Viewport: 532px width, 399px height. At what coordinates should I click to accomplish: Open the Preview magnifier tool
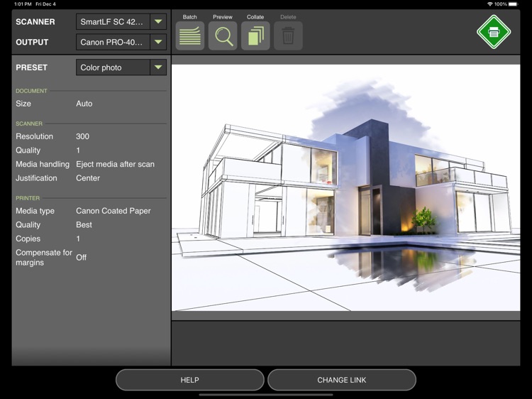(223, 36)
